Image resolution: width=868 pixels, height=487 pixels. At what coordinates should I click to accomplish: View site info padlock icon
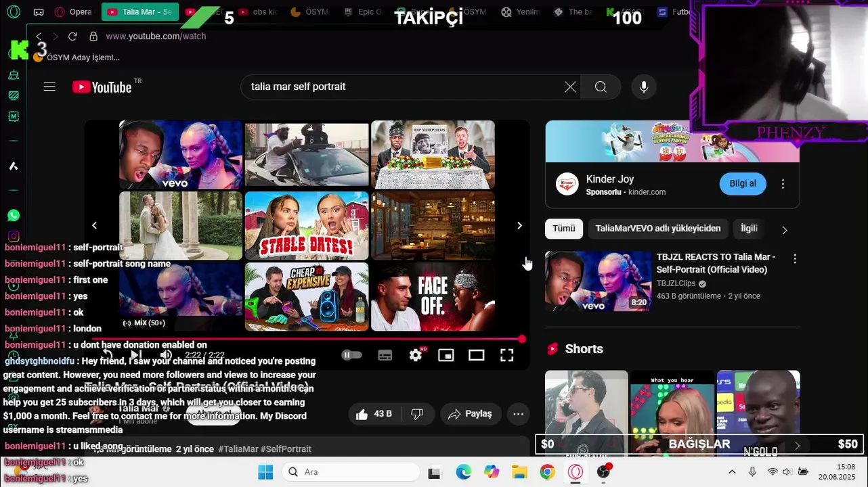(x=93, y=36)
